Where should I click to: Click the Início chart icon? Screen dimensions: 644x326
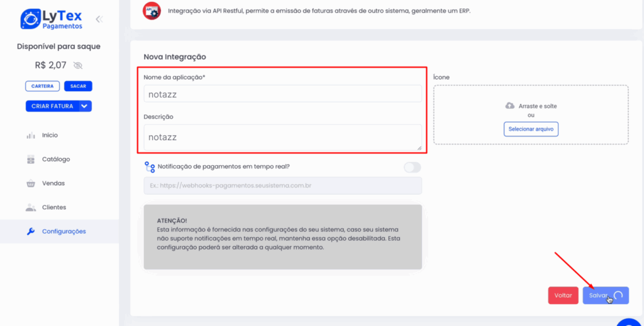click(x=31, y=135)
